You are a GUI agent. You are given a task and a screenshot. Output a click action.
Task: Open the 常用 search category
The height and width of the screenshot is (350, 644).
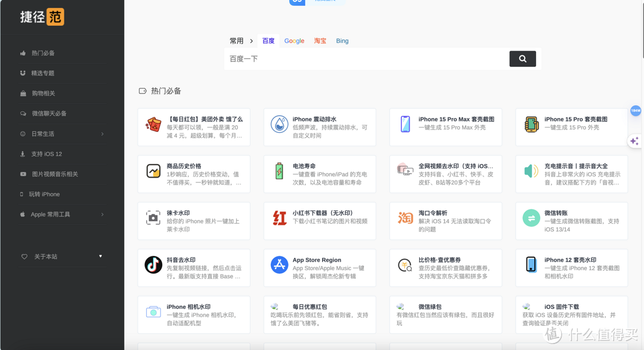tap(237, 41)
